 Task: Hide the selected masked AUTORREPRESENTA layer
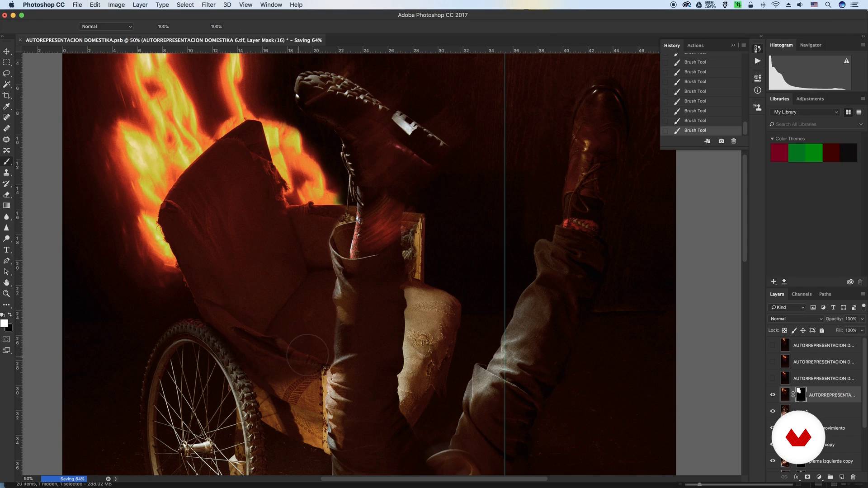773,394
